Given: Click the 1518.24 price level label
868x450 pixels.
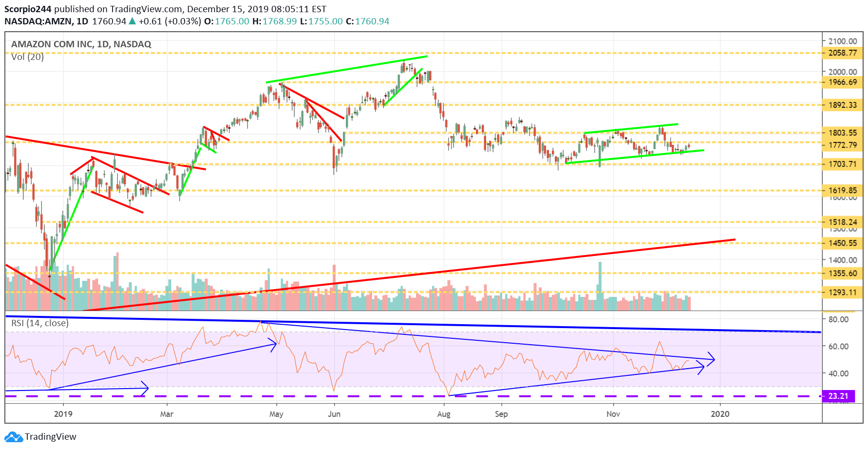Looking at the screenshot, I should pos(843,222).
